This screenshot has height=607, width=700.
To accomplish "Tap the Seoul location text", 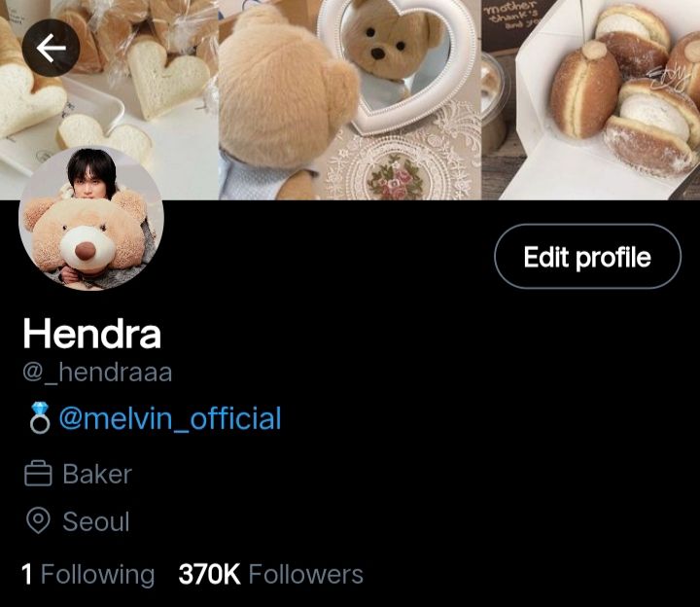I will pyautogui.click(x=96, y=521).
